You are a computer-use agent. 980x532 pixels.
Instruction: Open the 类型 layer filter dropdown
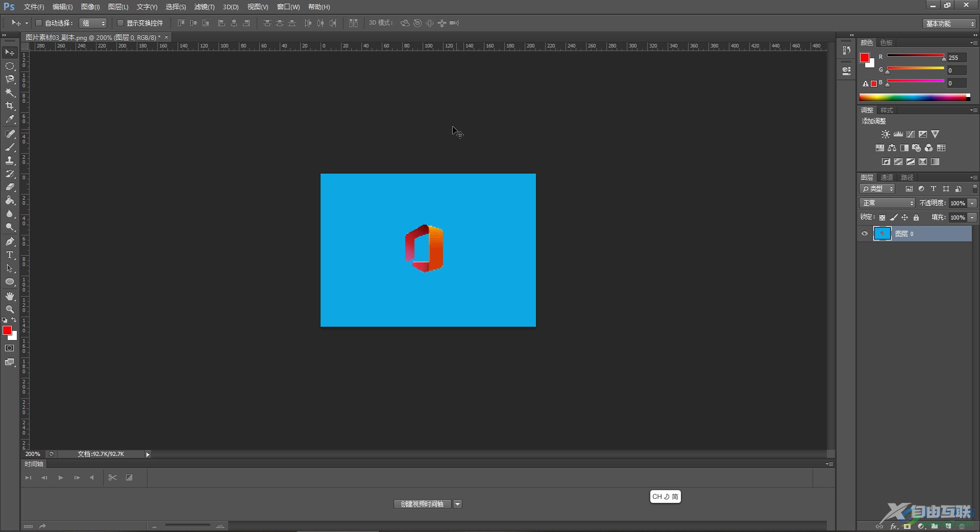(x=877, y=189)
